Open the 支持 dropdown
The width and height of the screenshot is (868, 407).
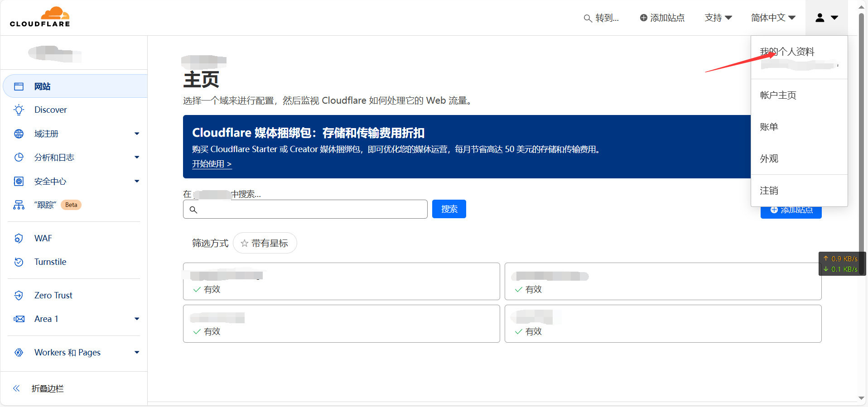(718, 18)
